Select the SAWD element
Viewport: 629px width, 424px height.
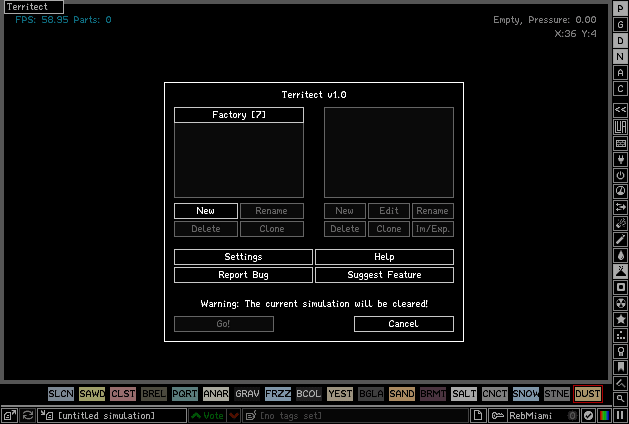click(92, 394)
